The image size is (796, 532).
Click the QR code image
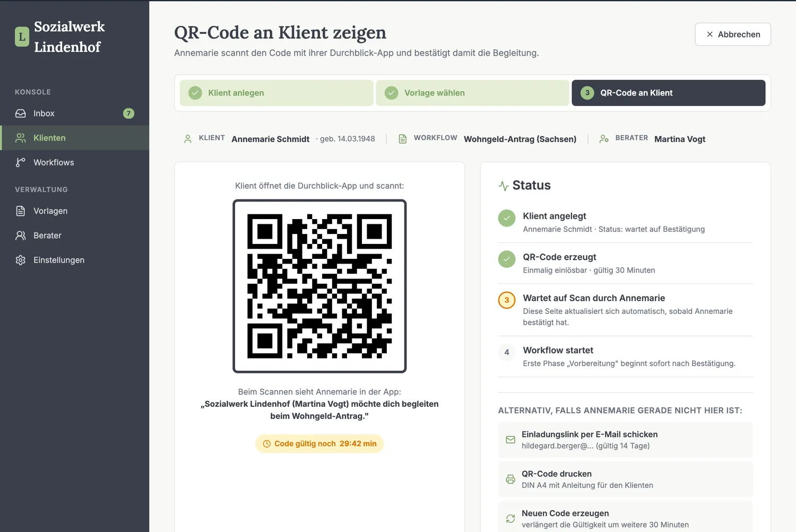click(319, 286)
